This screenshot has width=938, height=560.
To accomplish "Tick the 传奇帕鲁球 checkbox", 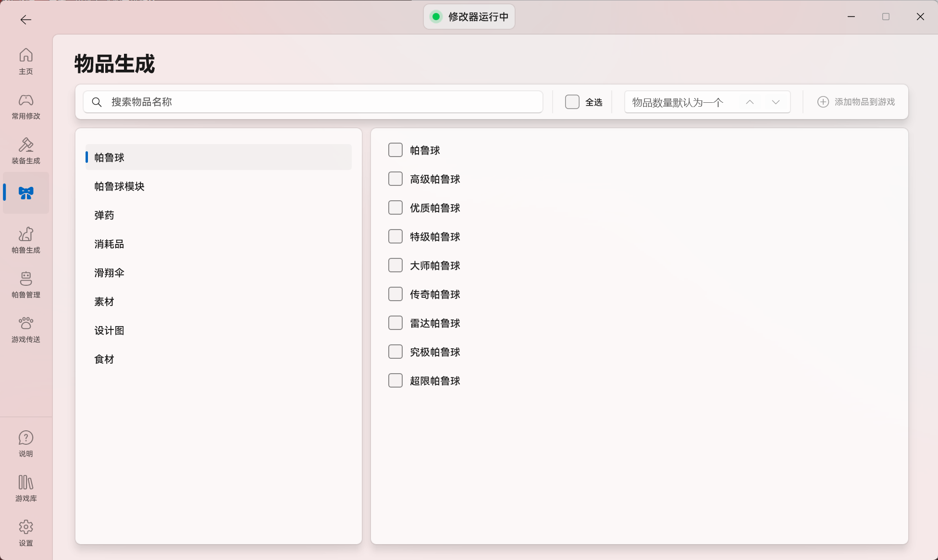I will point(395,294).
